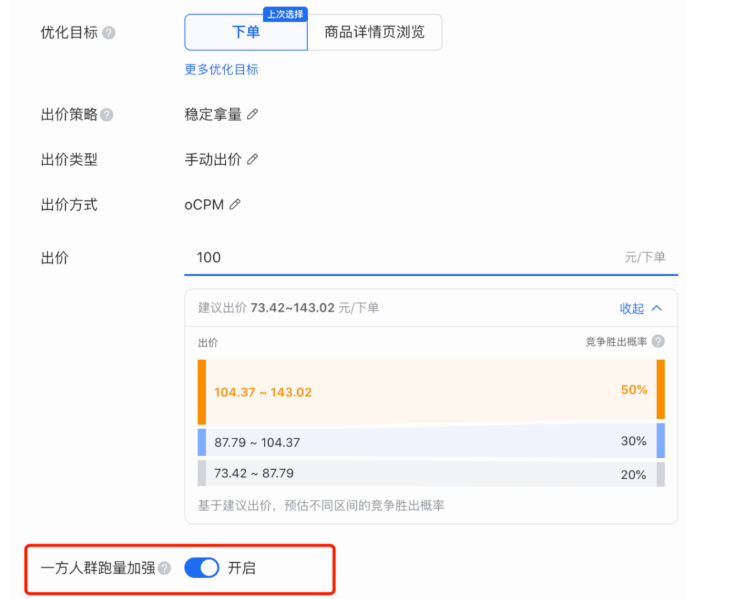Edit 手动出价 bid type pencil icon
This screenshot has height=599, width=734.
252,160
